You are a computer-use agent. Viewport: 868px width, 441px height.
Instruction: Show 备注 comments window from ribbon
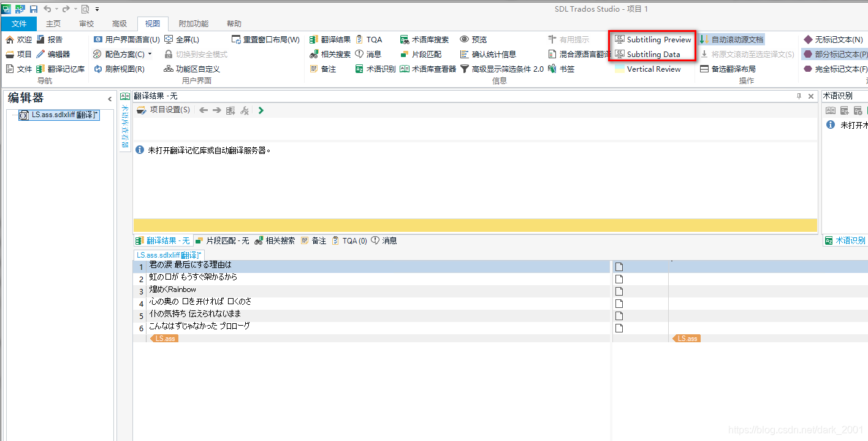click(x=323, y=69)
